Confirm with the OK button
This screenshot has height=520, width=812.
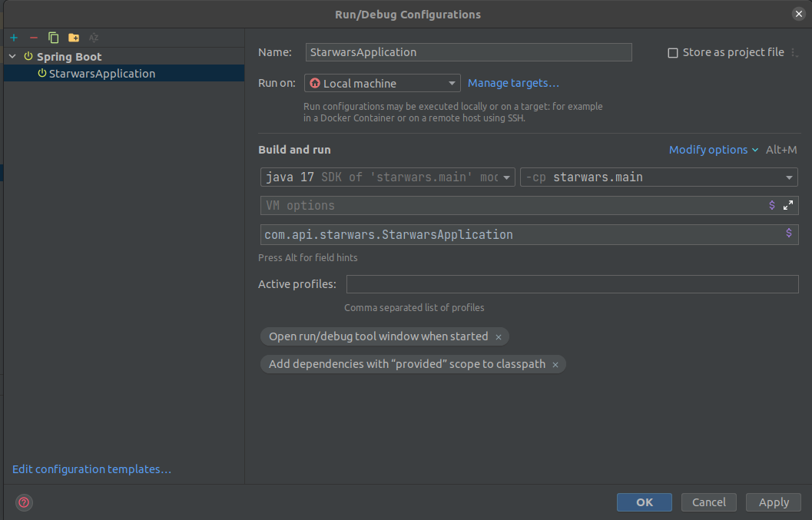coord(645,502)
